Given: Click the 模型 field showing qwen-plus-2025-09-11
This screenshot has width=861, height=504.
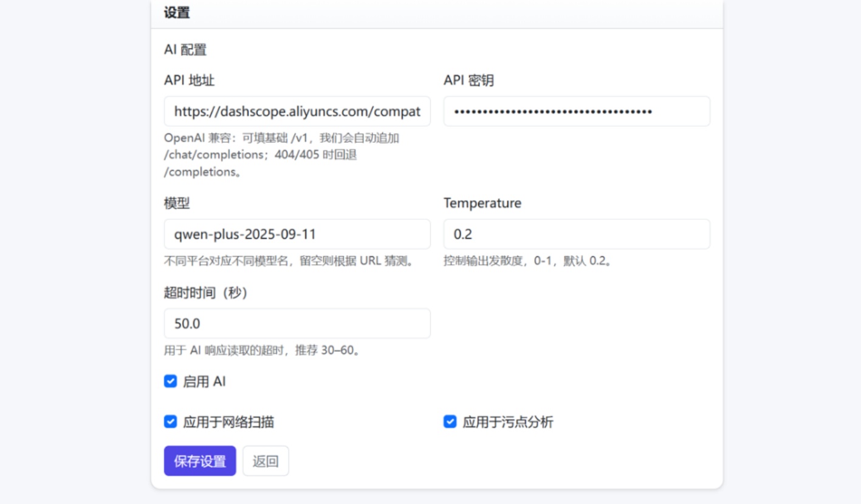Looking at the screenshot, I should (297, 234).
